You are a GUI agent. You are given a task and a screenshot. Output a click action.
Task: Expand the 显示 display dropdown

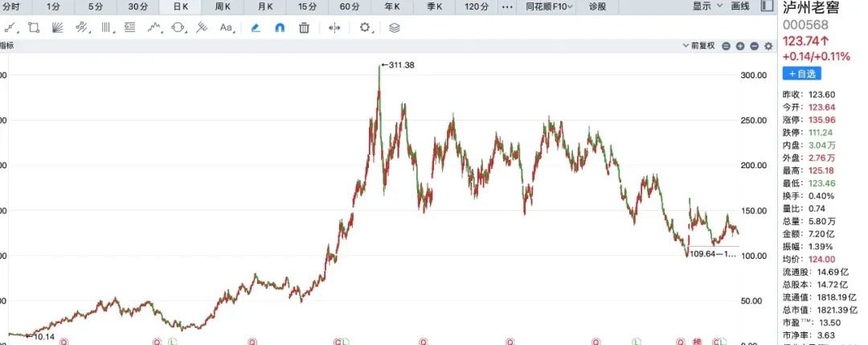[x=707, y=6]
